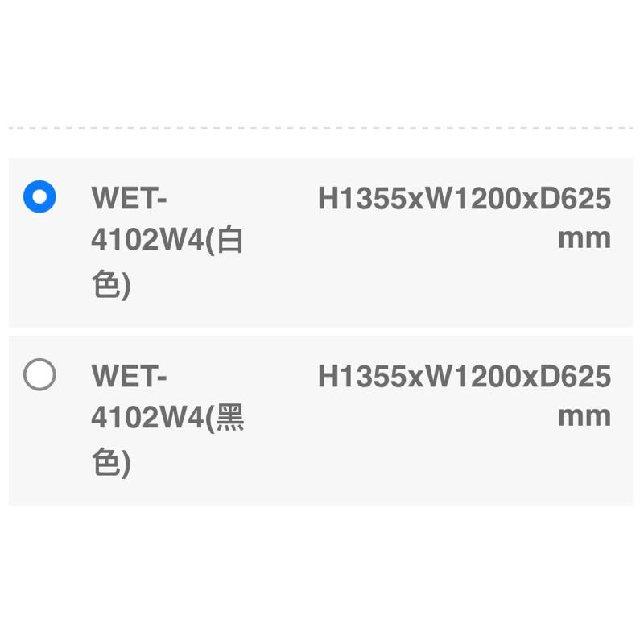The height and width of the screenshot is (644, 644).
Task: Click the dimension text for the white variant
Action: tap(465, 198)
